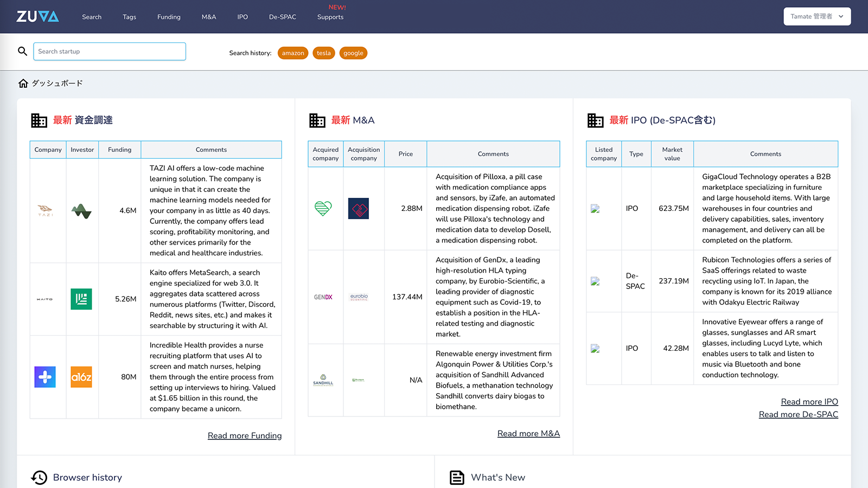This screenshot has height=488, width=868.
Task: Click the GenDx company logo
Action: point(323,297)
